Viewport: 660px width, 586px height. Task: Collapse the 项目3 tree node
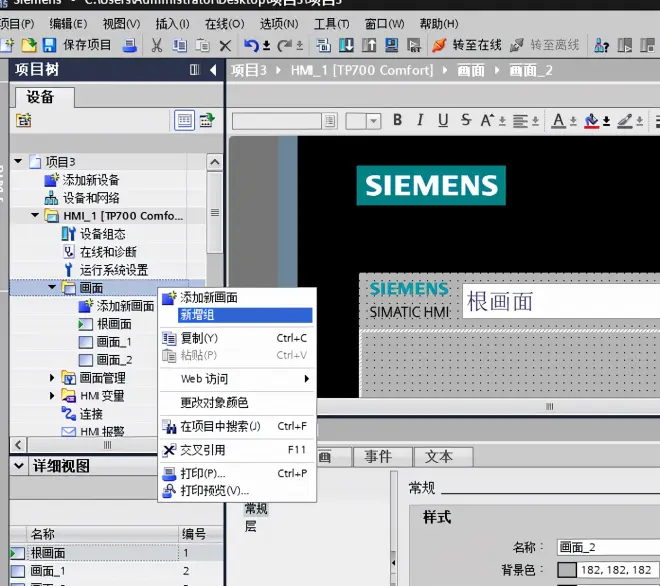click(x=18, y=161)
